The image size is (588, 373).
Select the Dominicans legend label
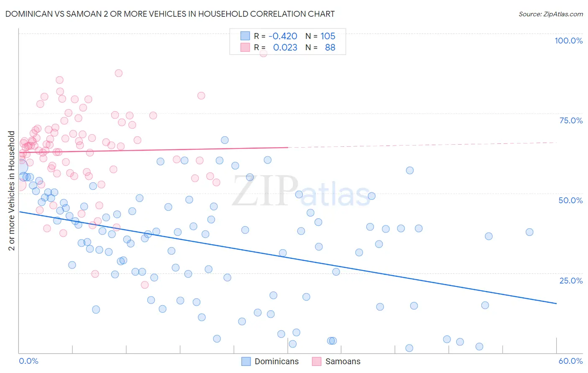[276, 361]
